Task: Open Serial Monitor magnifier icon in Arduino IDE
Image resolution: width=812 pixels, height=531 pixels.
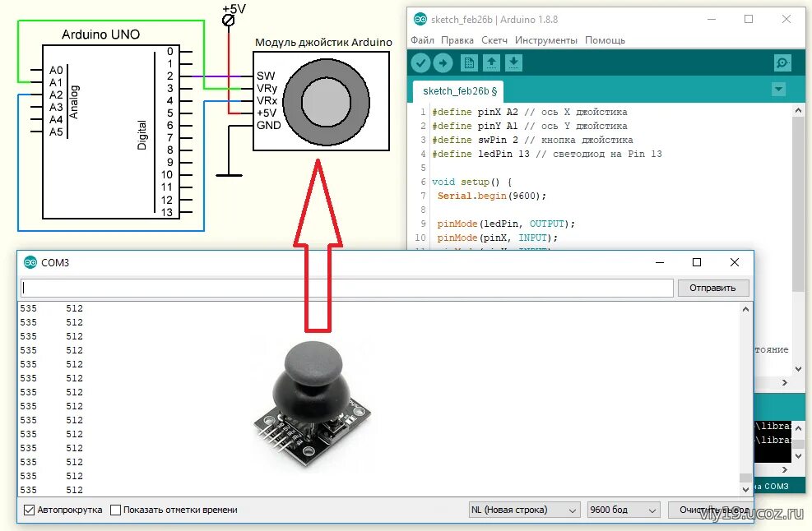Action: click(x=782, y=63)
